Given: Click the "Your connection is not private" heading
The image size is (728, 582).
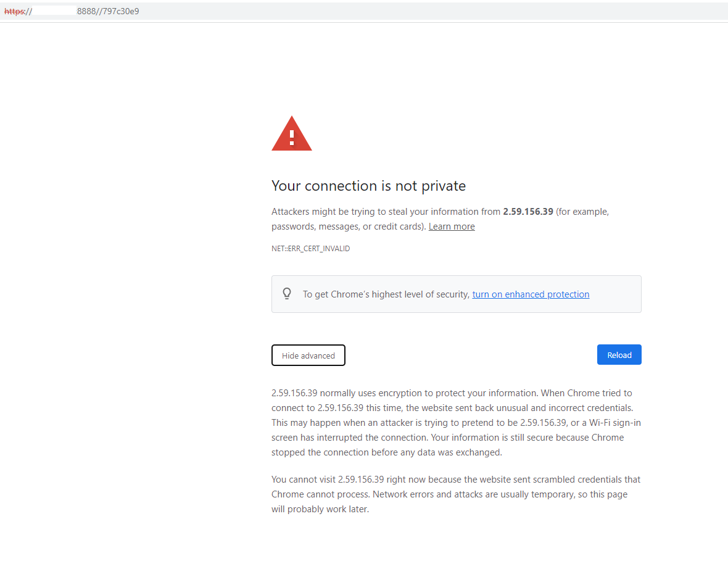Looking at the screenshot, I should 368,186.
